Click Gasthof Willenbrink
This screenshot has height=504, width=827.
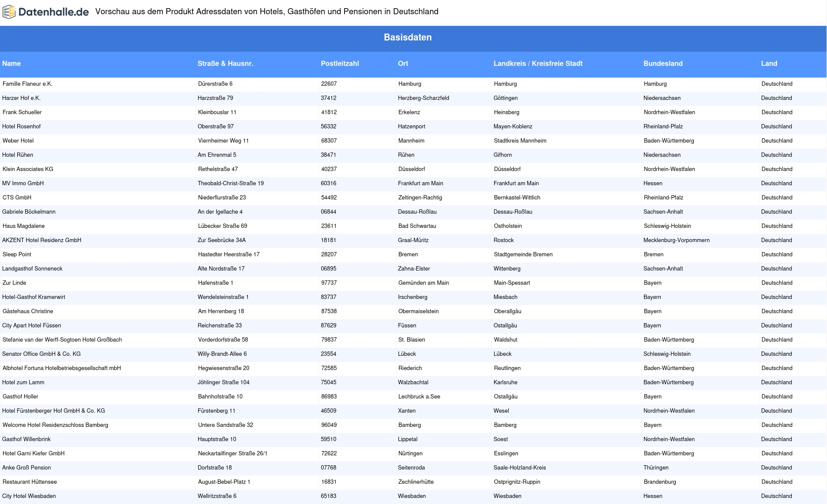tap(26, 439)
